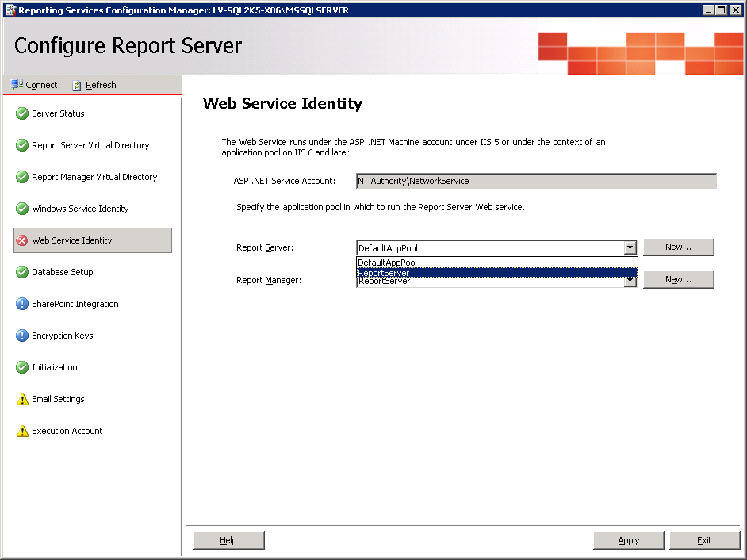The width and height of the screenshot is (747, 560).
Task: Click the red error icon for Web Service Identity
Action: (x=22, y=240)
